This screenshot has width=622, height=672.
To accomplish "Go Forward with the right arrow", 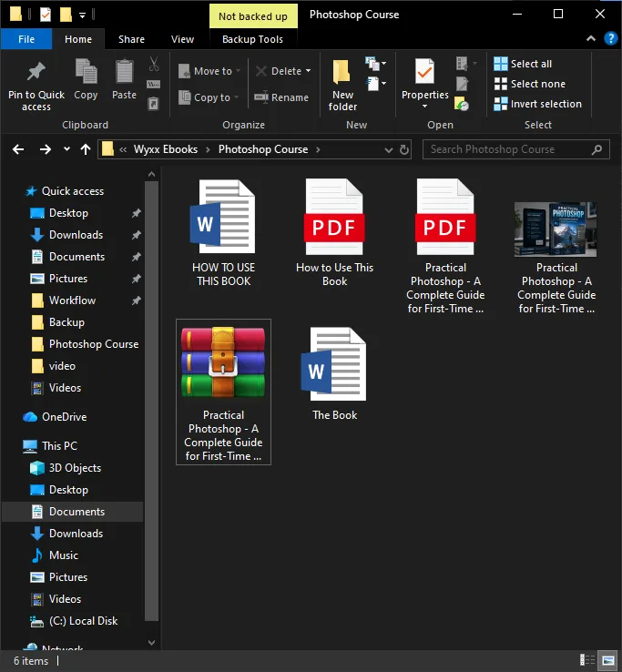I will click(45, 149).
